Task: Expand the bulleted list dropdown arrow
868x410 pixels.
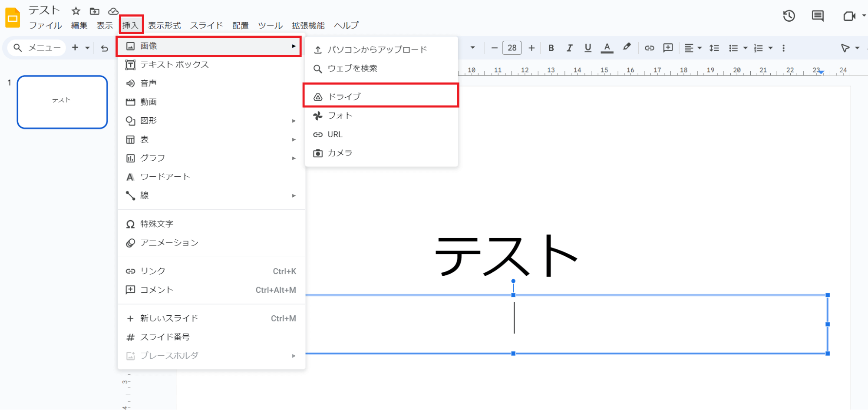Action: point(746,48)
